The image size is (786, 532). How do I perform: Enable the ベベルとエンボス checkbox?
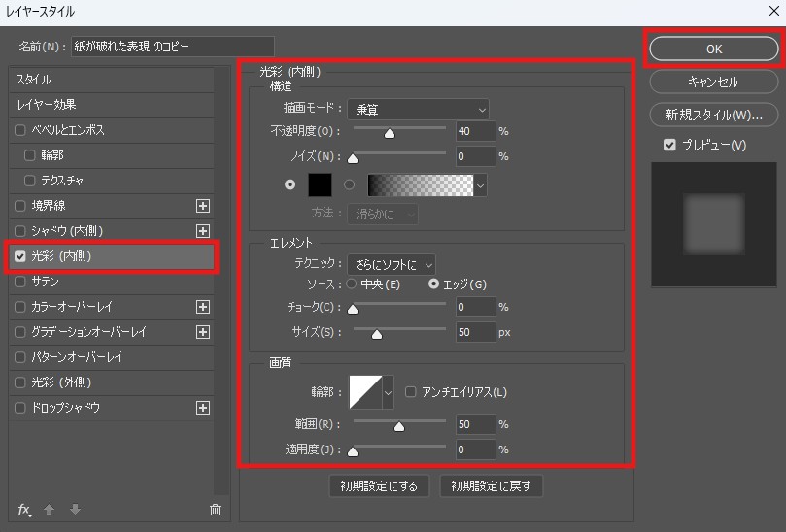(x=21, y=130)
